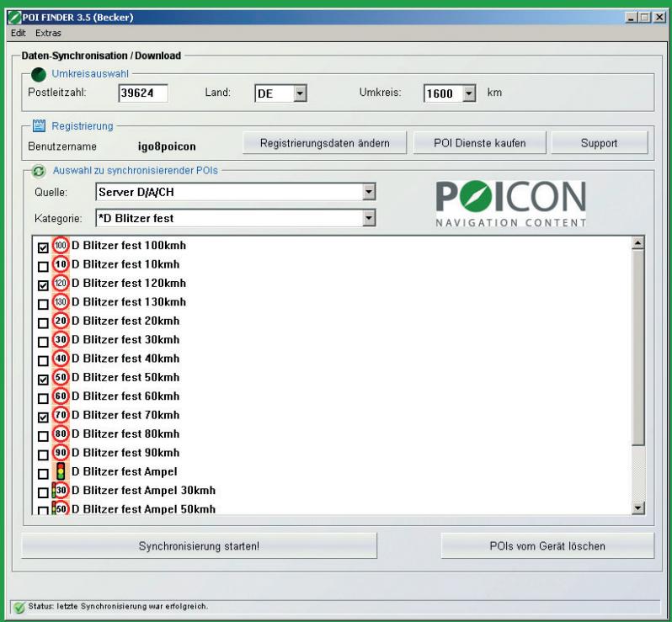Click the 20 speed sign icon
This screenshot has width=672, height=622.
[x=61, y=321]
